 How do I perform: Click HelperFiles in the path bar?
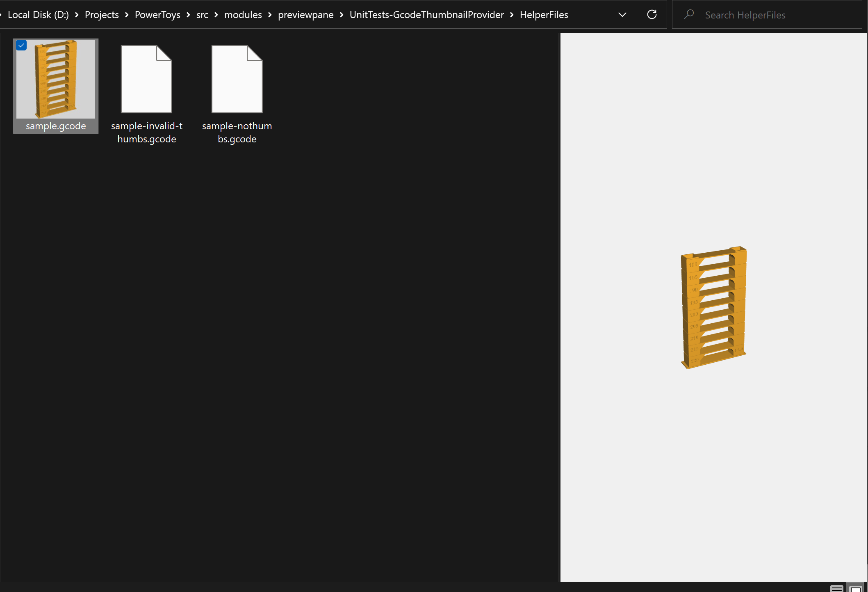tap(544, 14)
